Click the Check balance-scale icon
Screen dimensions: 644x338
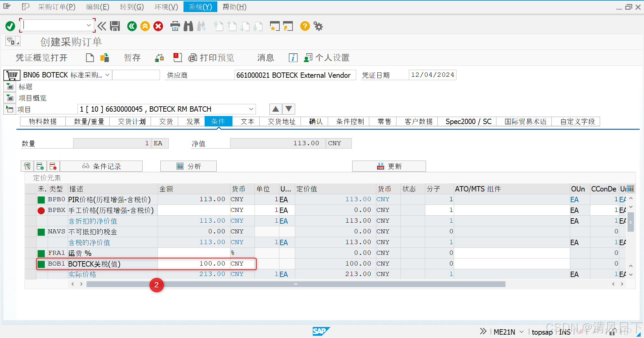click(x=159, y=58)
